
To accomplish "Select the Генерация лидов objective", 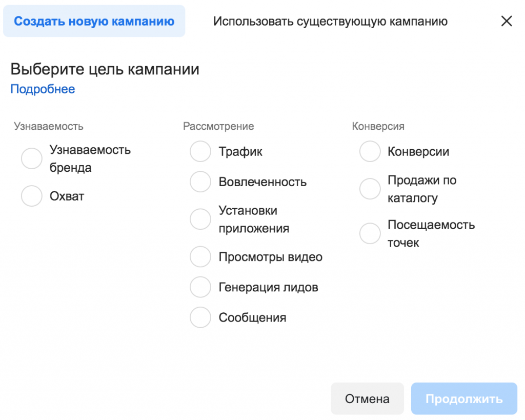I will (200, 287).
